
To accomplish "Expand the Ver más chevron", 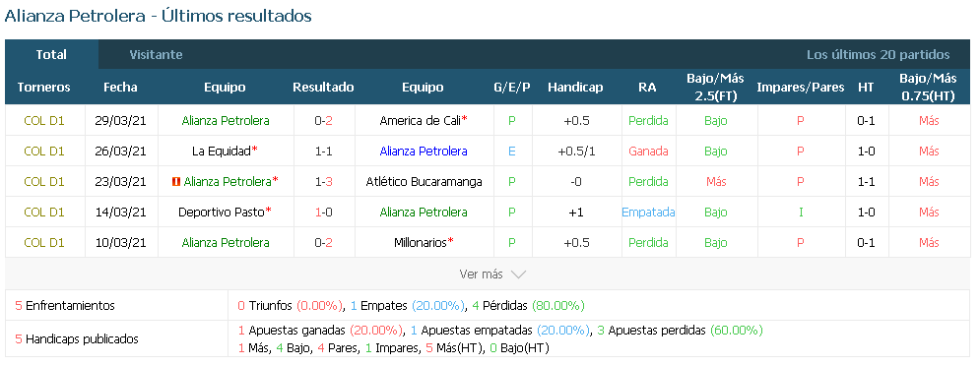I will [518, 274].
